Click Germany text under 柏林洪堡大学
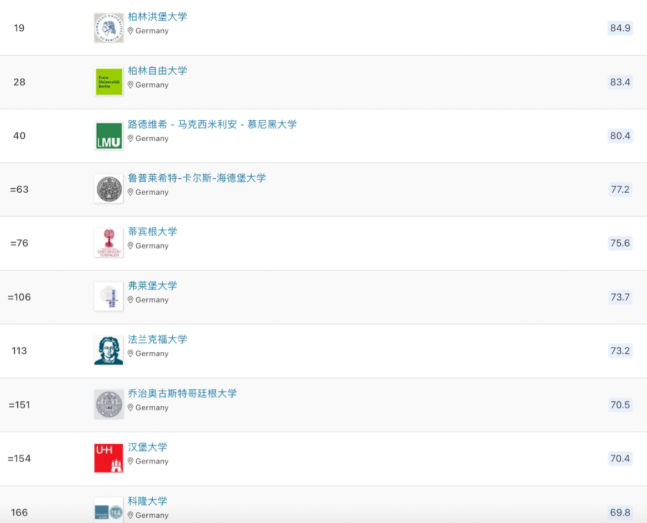 point(152,31)
